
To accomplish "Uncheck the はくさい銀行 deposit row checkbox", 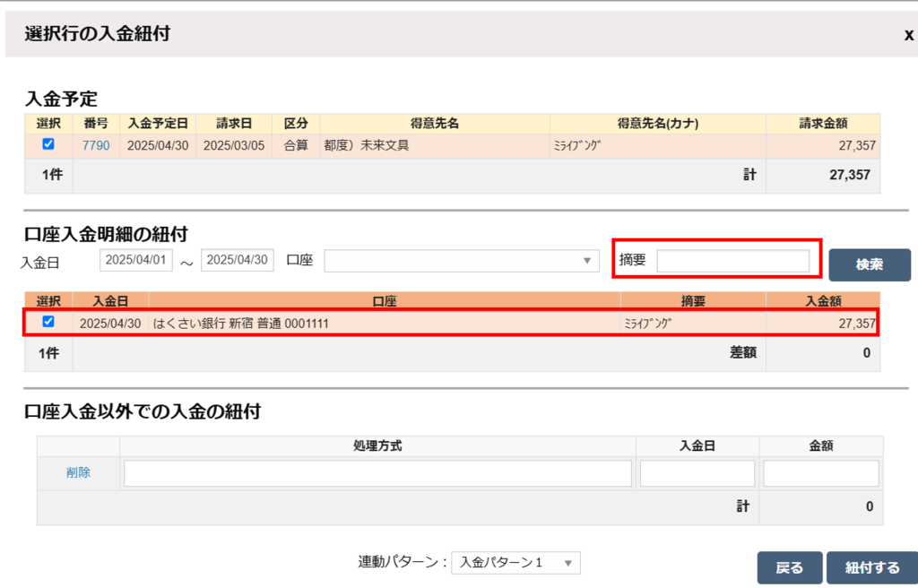I will (x=48, y=322).
